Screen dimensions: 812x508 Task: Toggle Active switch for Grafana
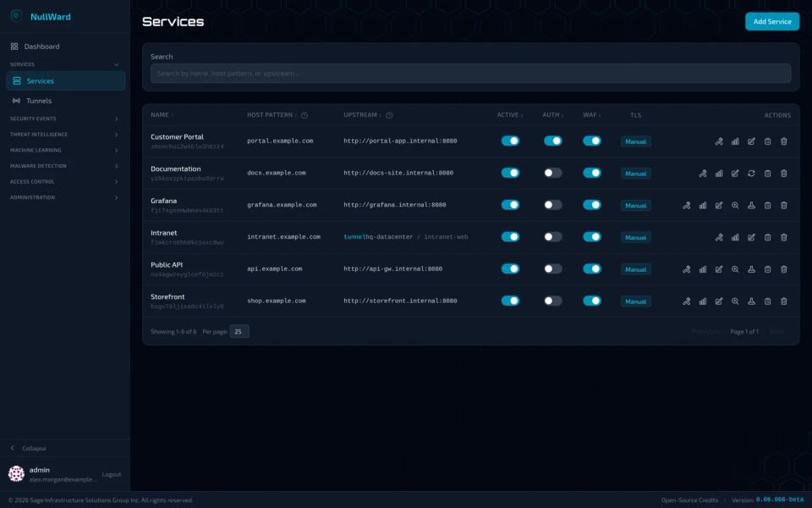click(510, 205)
